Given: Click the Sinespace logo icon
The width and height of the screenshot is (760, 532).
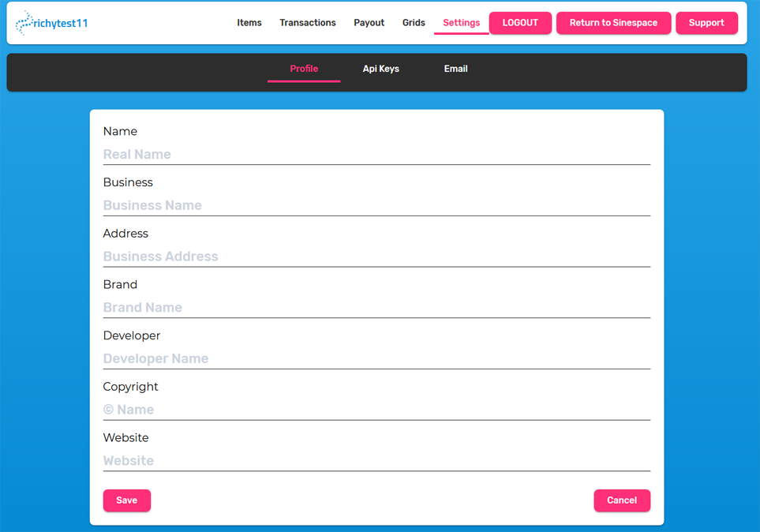Looking at the screenshot, I should click(24, 23).
